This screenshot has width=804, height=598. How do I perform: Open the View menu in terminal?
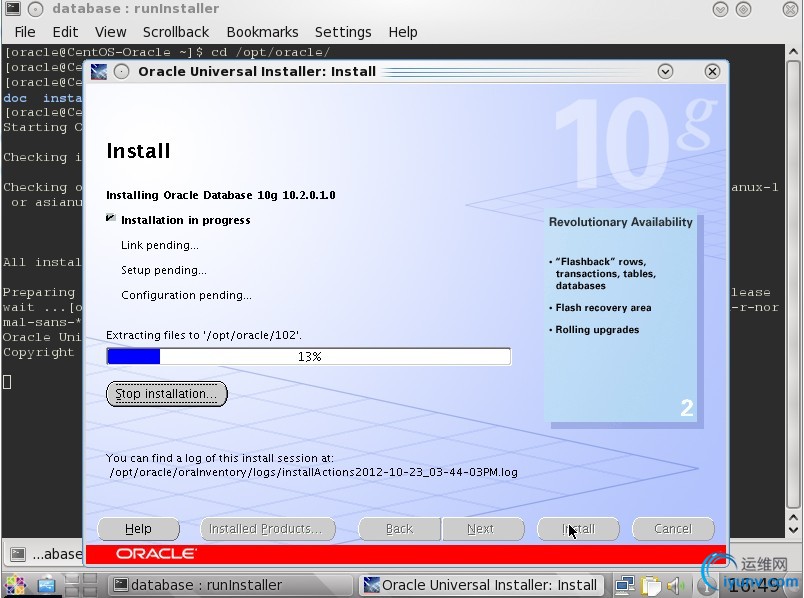pyautogui.click(x=110, y=32)
